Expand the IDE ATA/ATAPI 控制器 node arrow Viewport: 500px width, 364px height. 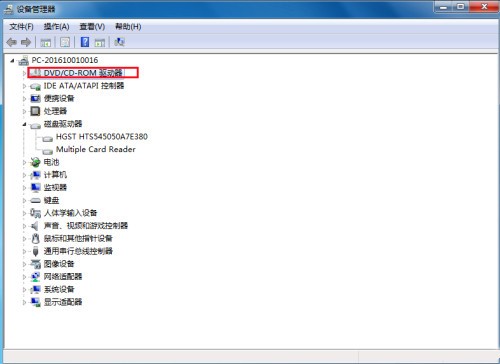[24, 86]
